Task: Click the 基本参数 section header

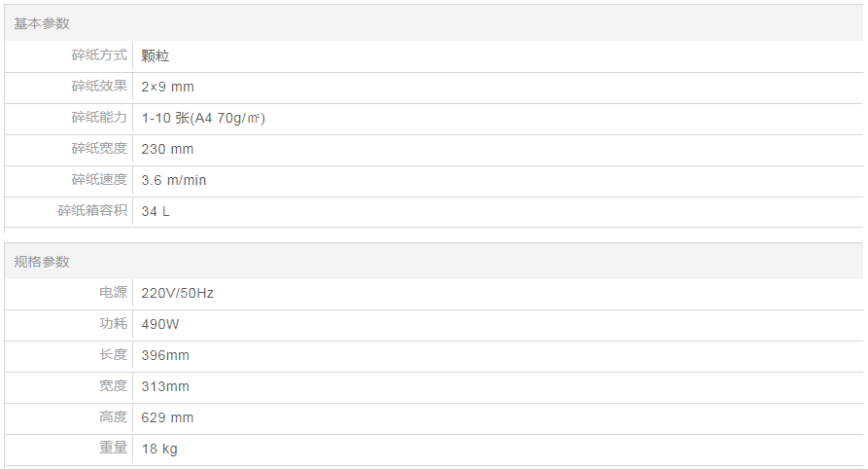Action: [42, 23]
